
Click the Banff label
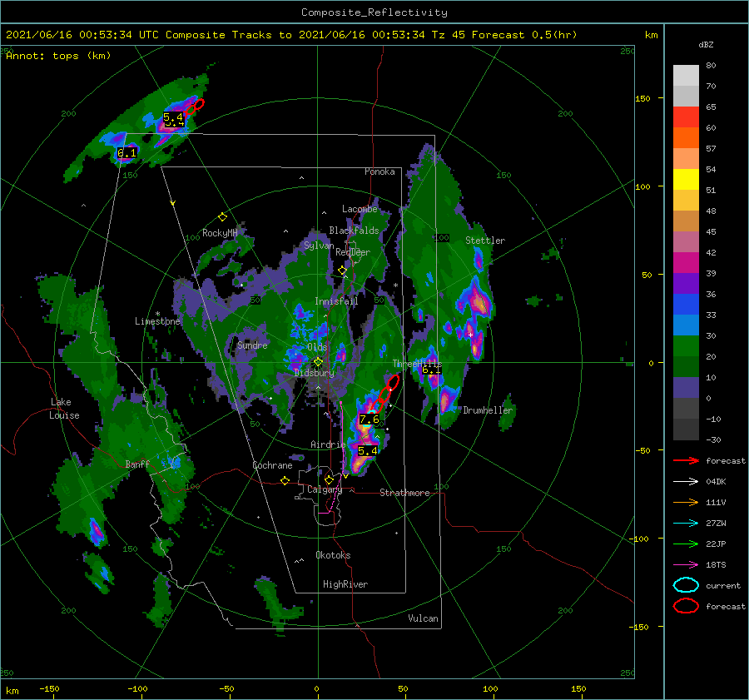tap(137, 464)
